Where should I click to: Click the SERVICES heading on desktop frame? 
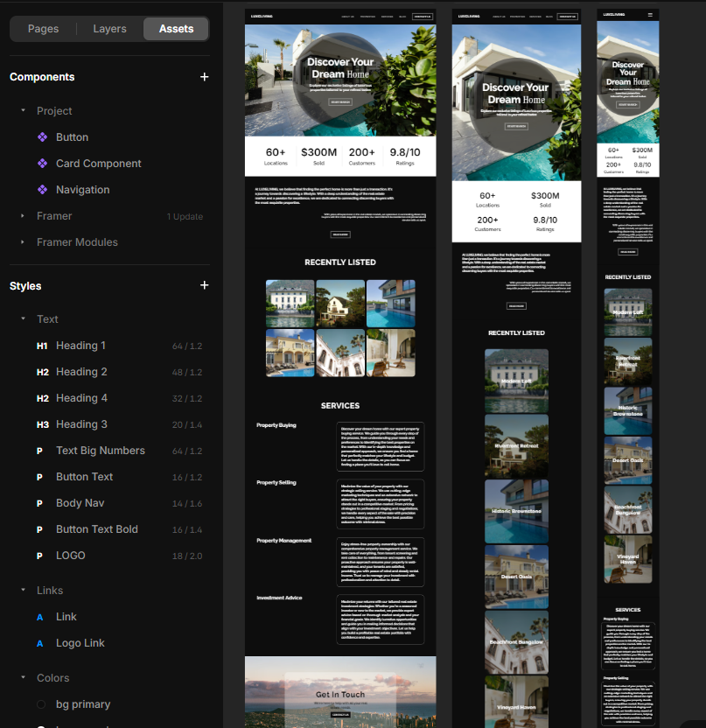340,406
